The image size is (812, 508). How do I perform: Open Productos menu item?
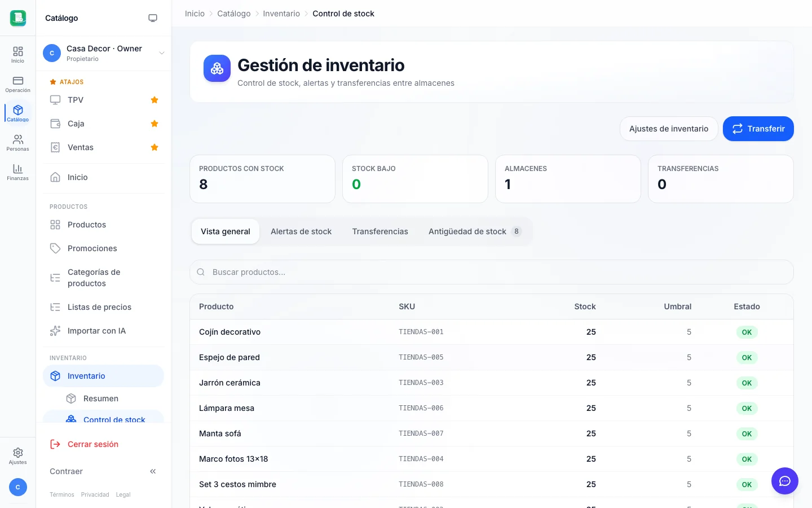point(103,225)
